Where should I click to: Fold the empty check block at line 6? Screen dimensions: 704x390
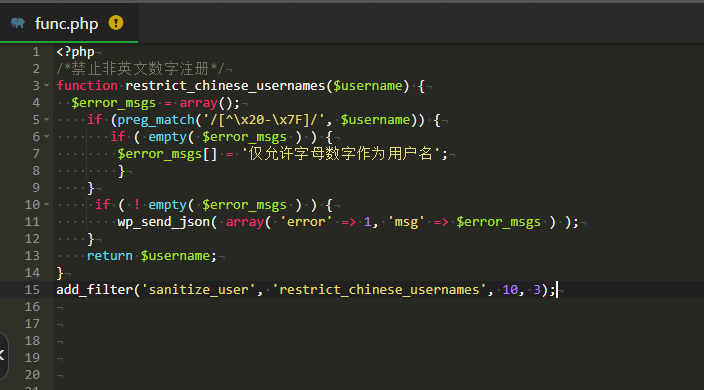point(46,136)
